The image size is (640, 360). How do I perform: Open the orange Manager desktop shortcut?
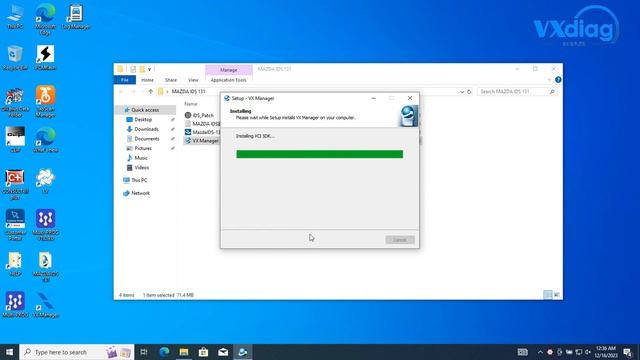click(x=45, y=101)
